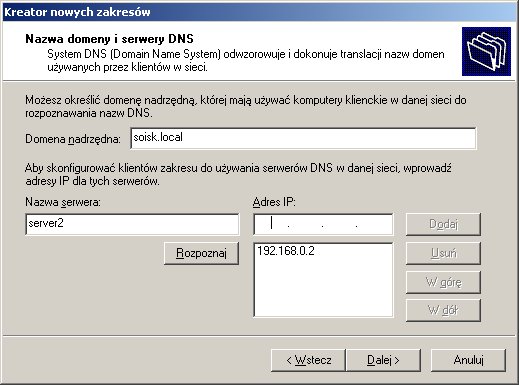Viewport: 519px width, 385px height.
Task: Click the Dodaj button
Action: 443,224
